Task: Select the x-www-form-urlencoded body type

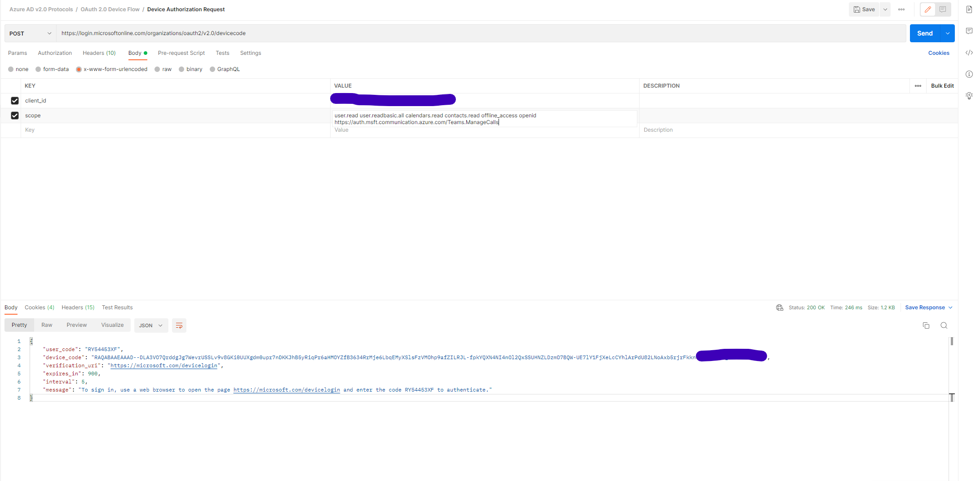Action: 112,69
